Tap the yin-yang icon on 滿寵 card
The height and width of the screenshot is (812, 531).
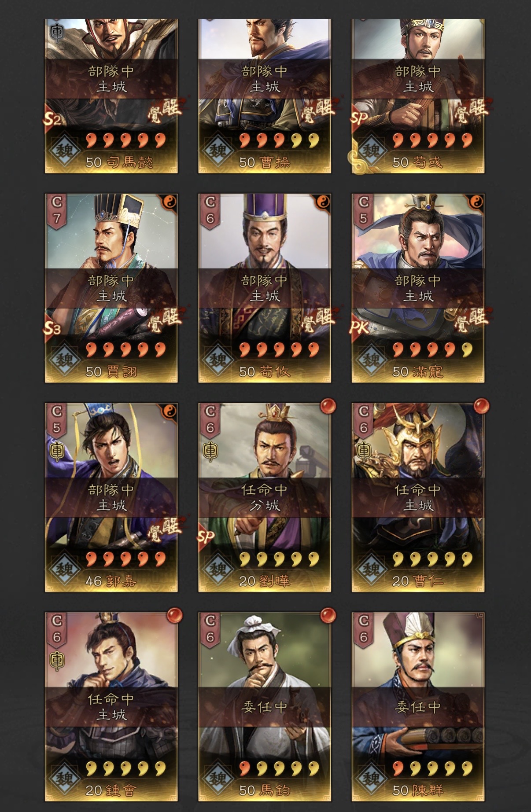(x=476, y=202)
